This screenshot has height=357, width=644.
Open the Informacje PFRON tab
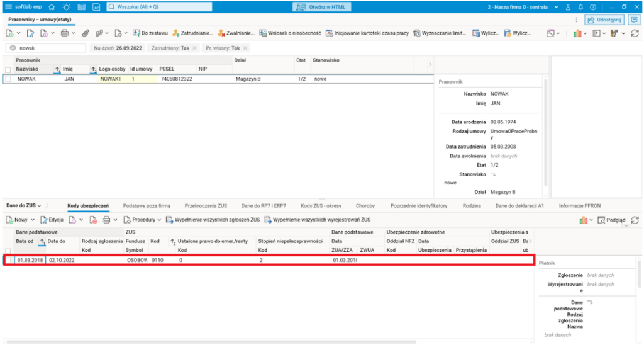coord(579,206)
